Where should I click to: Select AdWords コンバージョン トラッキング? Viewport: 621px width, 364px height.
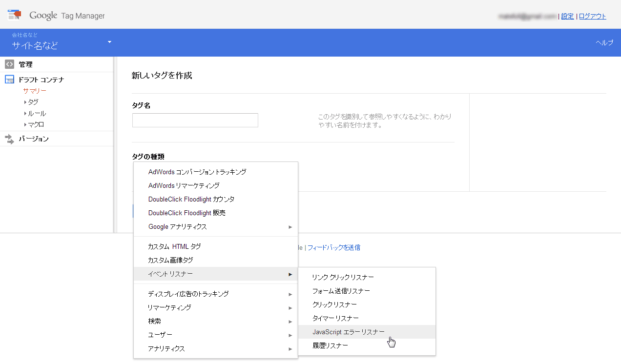pos(215,172)
